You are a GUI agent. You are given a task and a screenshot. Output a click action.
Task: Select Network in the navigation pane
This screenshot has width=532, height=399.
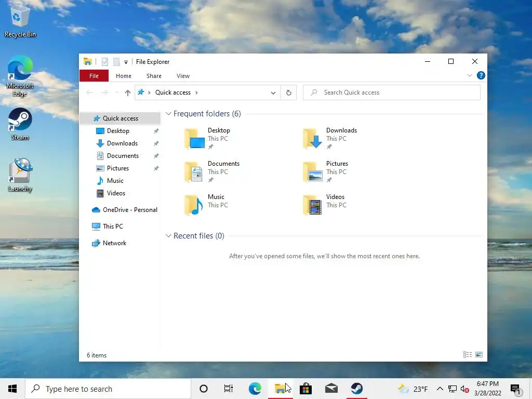(114, 243)
